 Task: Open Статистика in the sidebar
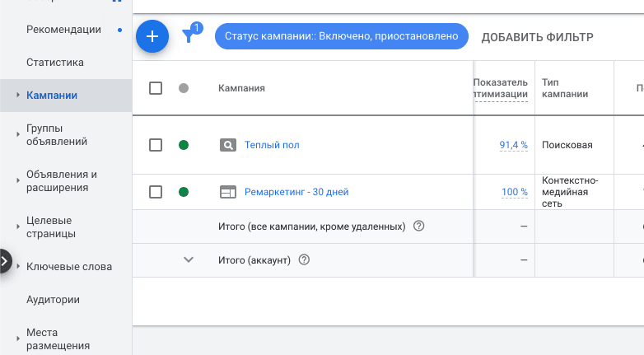(55, 63)
